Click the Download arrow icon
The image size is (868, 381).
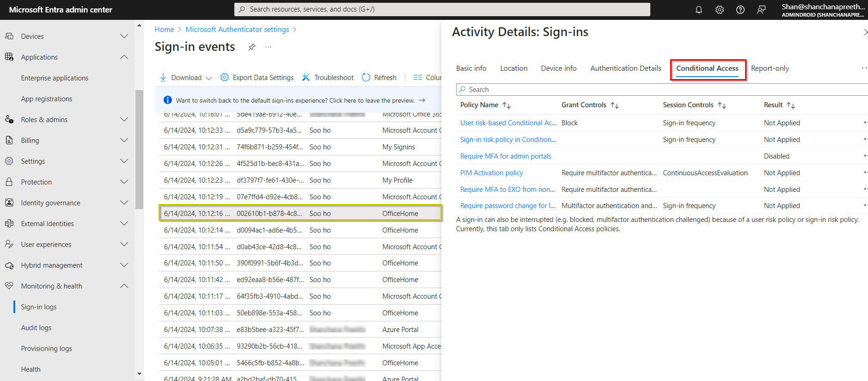163,77
